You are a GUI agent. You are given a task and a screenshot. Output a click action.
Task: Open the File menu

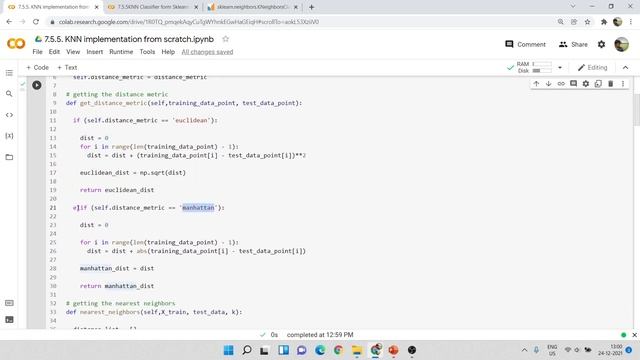37,52
